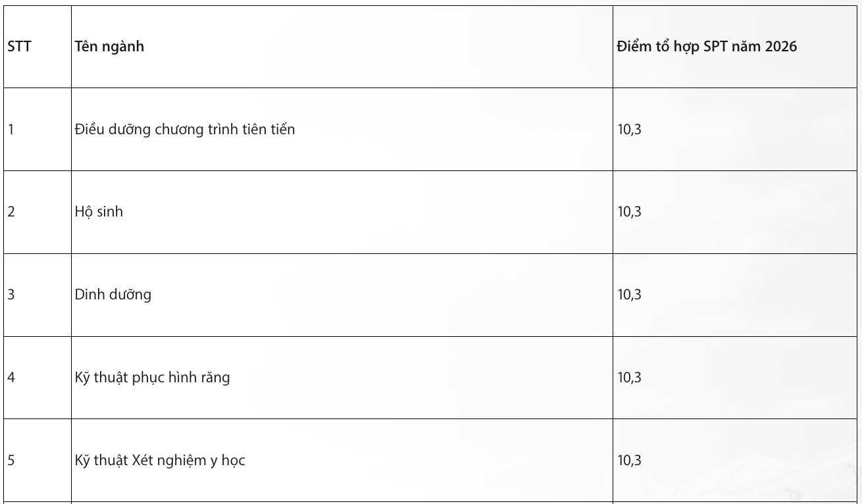This screenshot has height=504, width=862.
Task: Select row number 1 in STT column
Action: [x=11, y=130]
